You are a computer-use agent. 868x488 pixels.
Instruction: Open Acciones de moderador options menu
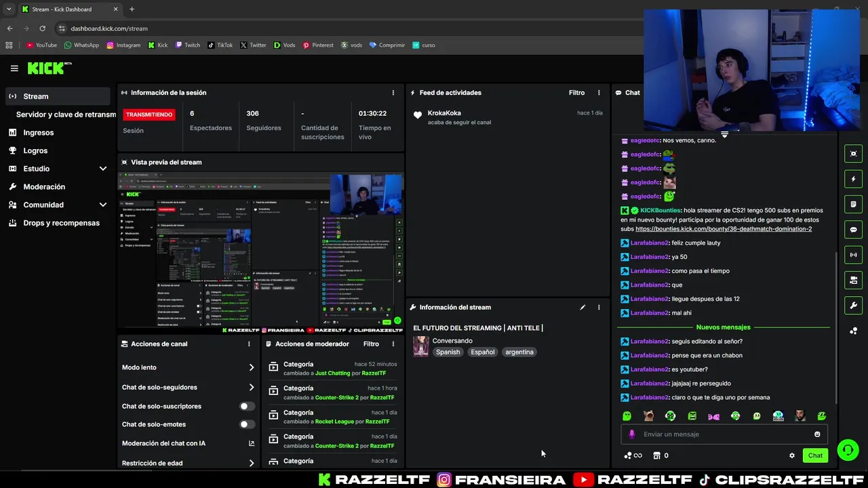click(x=393, y=344)
